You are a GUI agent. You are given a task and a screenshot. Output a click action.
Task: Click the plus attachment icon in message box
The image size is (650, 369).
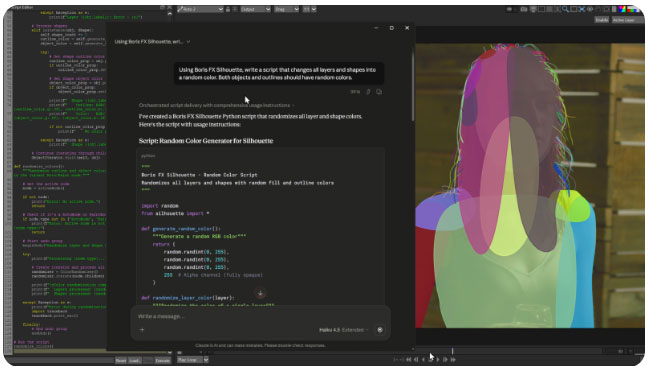point(142,330)
